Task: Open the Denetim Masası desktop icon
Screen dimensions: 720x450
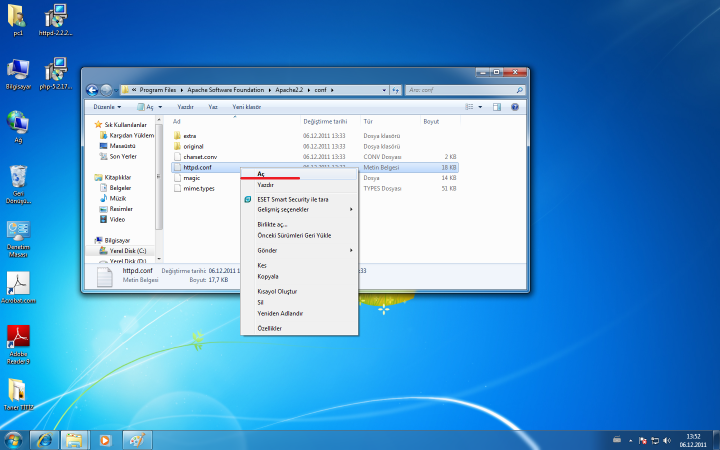Action: [17, 232]
